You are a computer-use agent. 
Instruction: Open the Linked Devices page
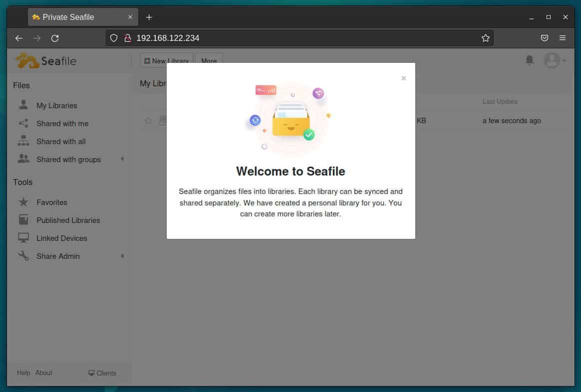tap(62, 238)
